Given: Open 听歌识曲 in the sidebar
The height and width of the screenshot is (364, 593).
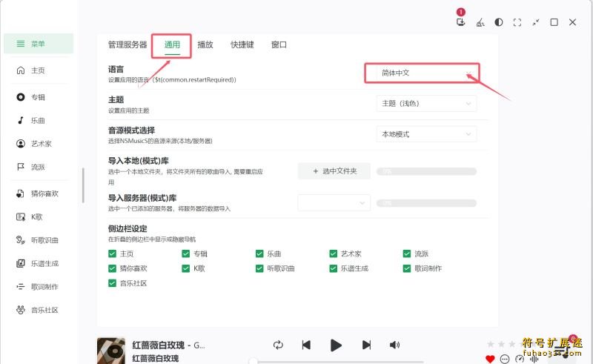Looking at the screenshot, I should 39,240.
